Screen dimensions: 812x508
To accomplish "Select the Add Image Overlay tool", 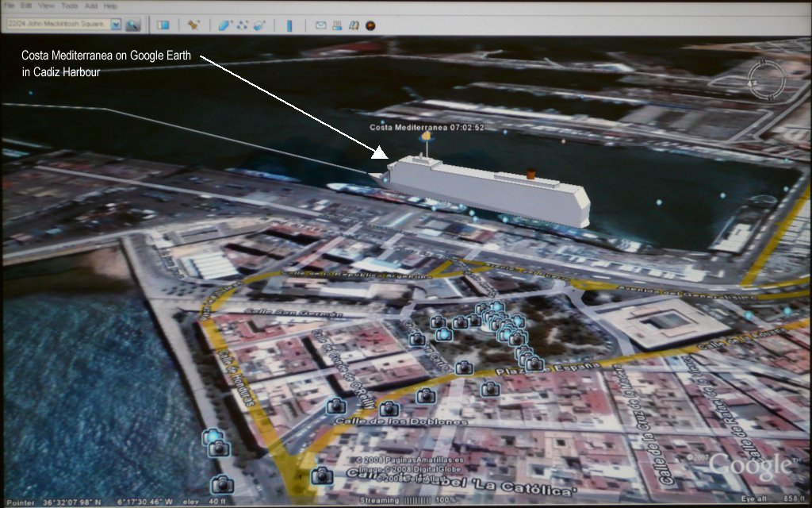I will (259, 25).
